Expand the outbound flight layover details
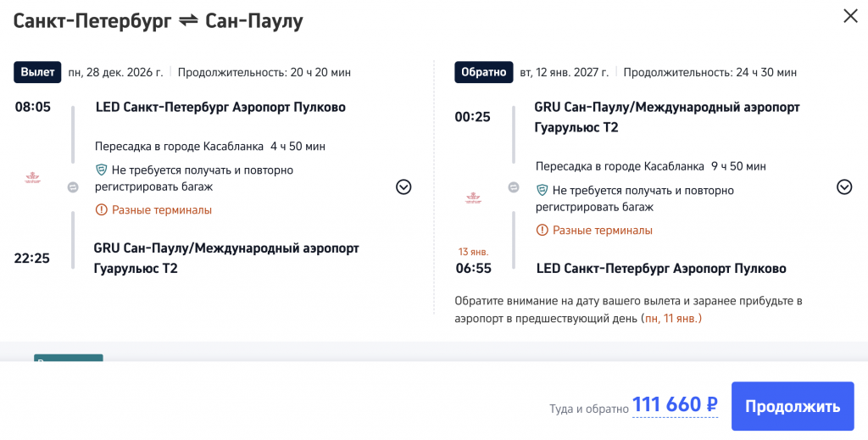 [x=403, y=187]
